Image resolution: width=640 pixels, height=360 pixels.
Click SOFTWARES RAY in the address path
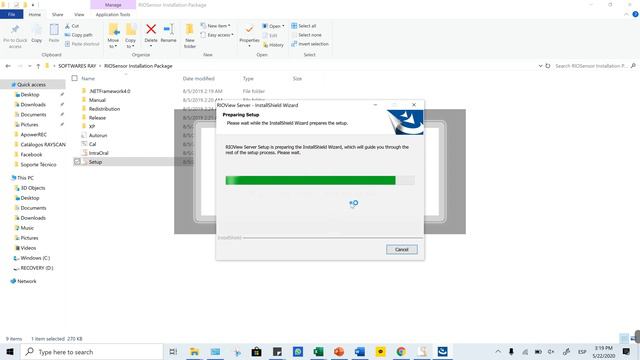point(77,66)
